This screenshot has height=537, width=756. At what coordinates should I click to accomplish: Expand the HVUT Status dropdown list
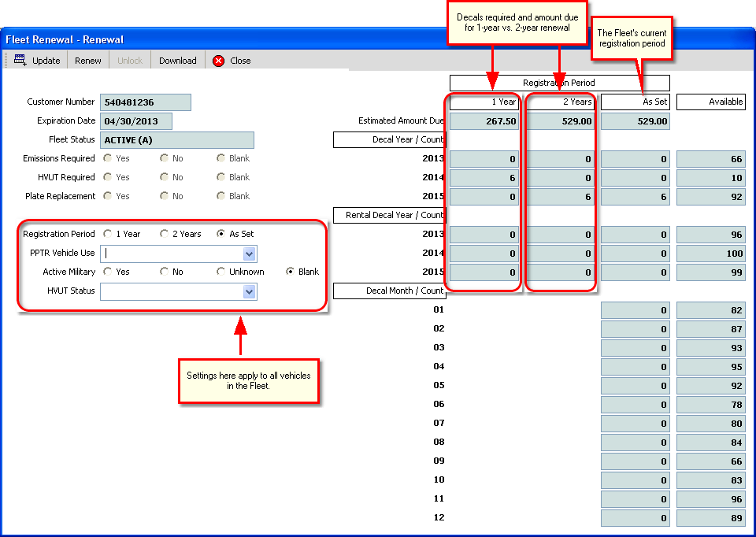[x=249, y=291]
